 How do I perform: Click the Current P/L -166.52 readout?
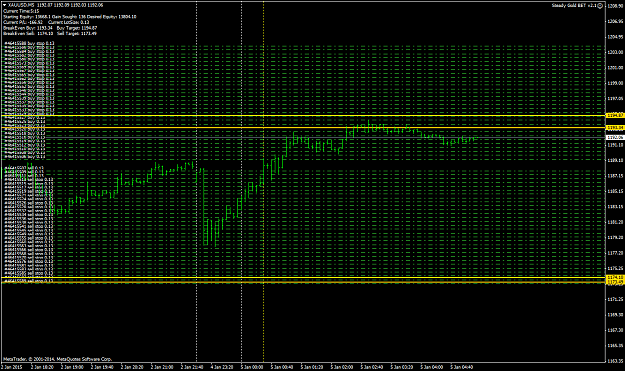pyautogui.click(x=23, y=22)
